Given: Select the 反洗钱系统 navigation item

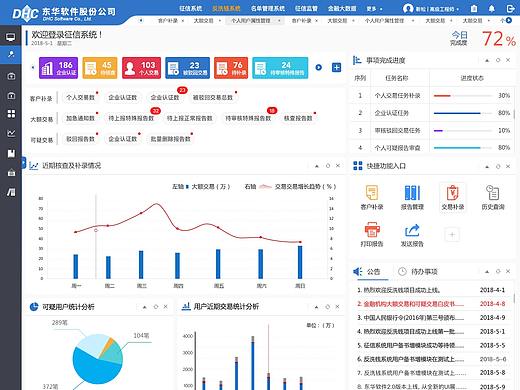Looking at the screenshot, I should [226, 8].
